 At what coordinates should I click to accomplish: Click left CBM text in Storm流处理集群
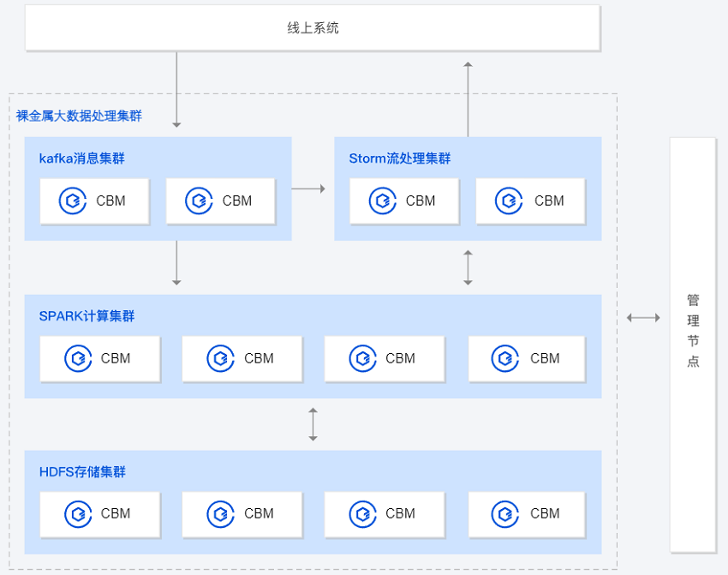point(421,201)
